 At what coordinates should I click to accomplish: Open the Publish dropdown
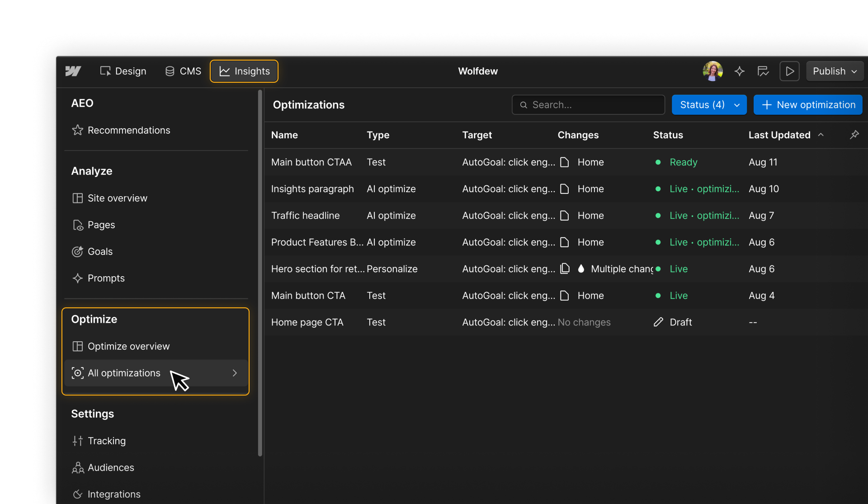pyautogui.click(x=835, y=71)
